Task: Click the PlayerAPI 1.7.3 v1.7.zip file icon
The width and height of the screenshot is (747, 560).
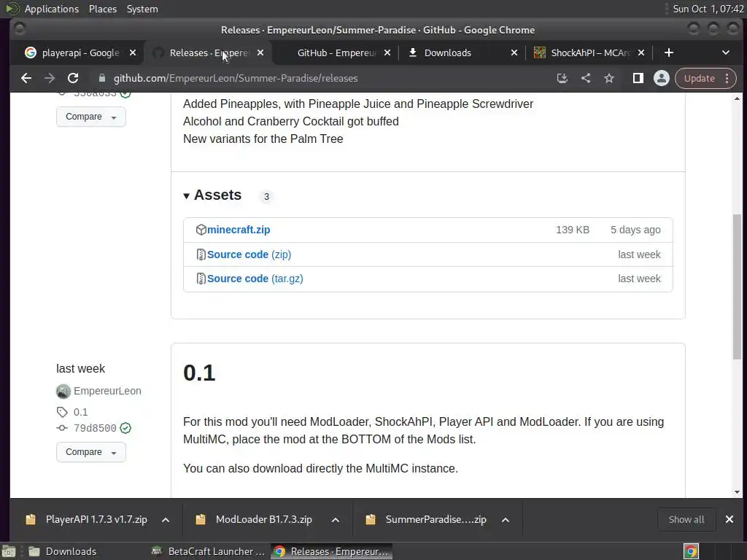Action: 31,519
